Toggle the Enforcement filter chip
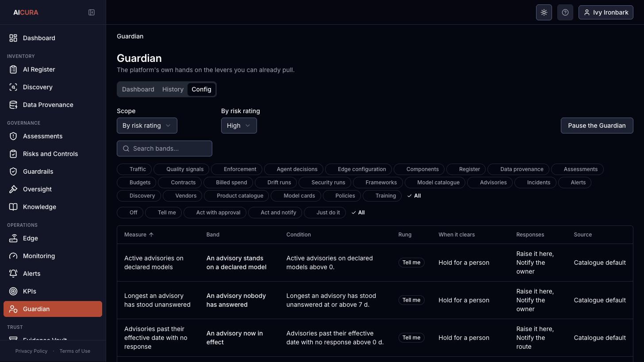Screen dimensions: 644x362 coord(237,169)
